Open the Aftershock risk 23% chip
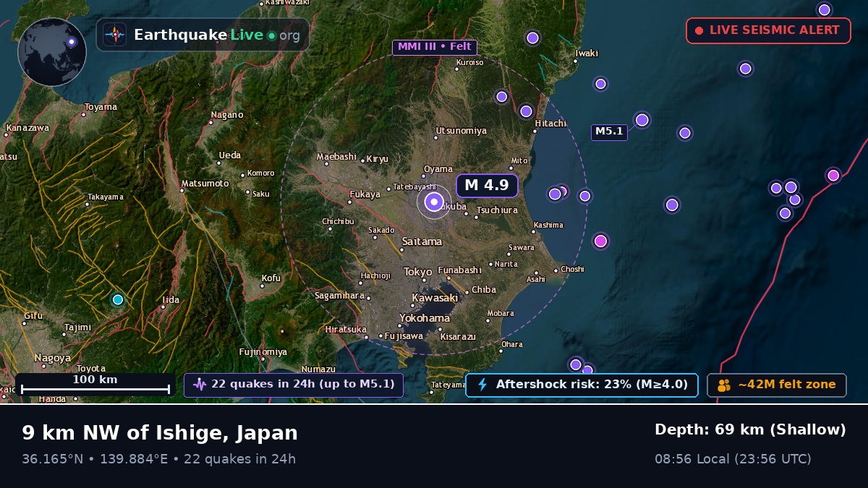Viewport: 868px width, 488px height. [582, 385]
